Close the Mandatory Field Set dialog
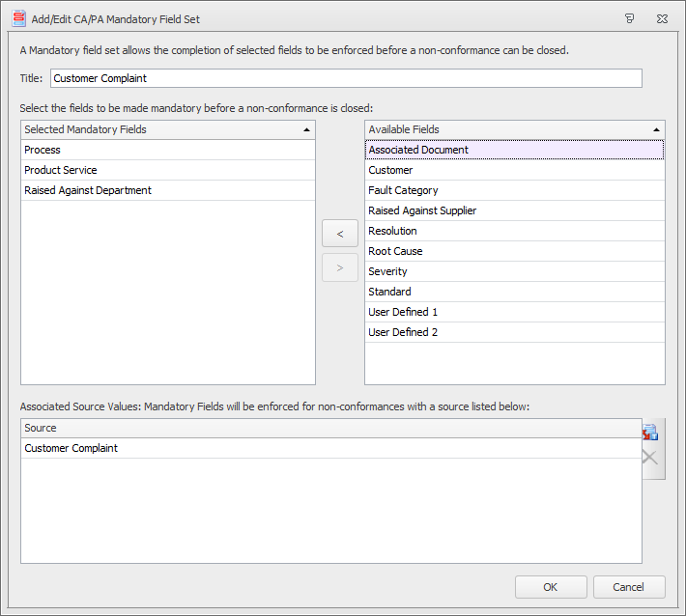This screenshot has height=616, width=686. point(662,18)
